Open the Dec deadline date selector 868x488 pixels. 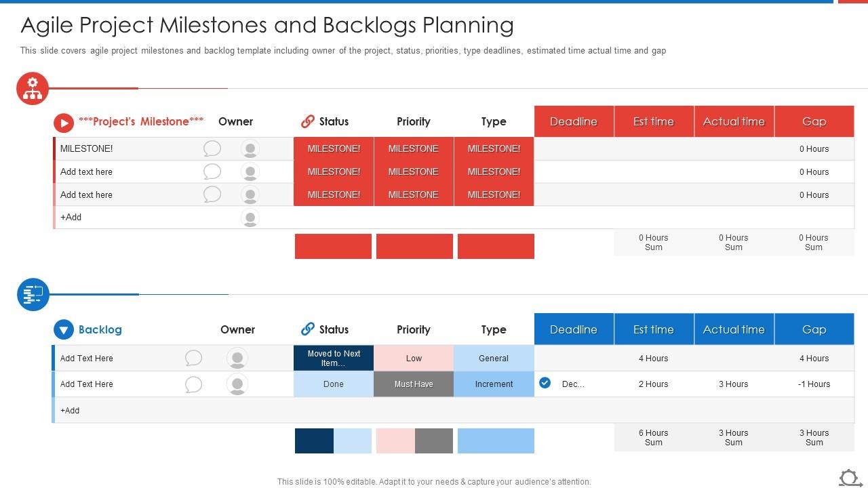572,384
